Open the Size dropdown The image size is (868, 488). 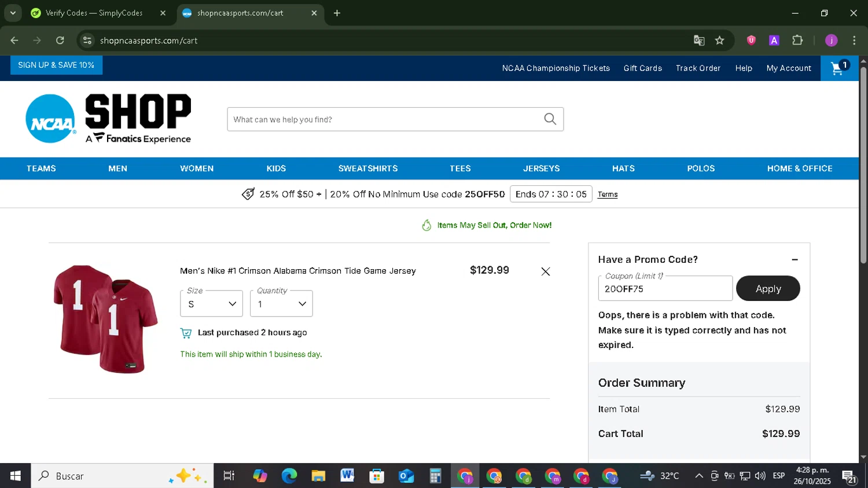pos(211,304)
